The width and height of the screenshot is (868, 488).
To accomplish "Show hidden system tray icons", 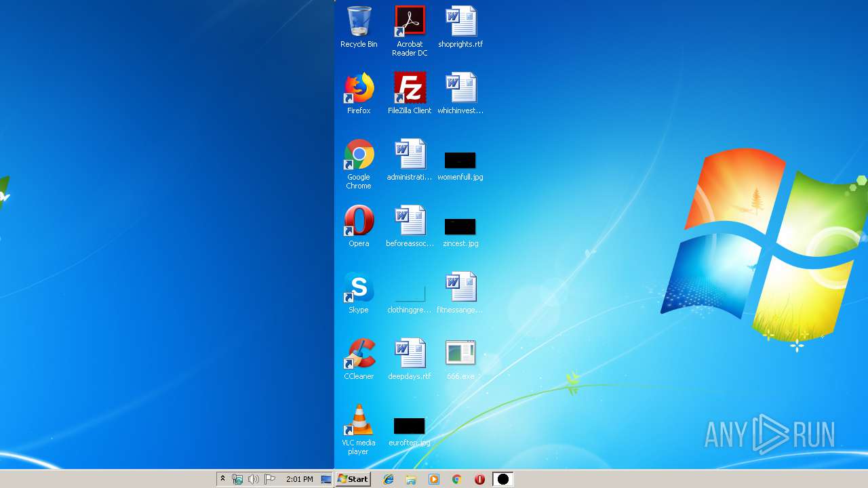I will [222, 479].
